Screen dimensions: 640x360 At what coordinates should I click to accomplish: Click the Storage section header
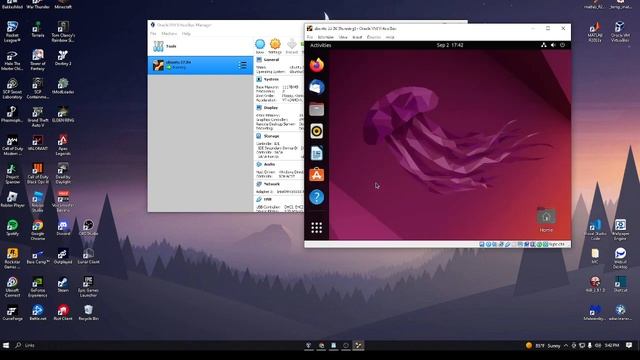point(271,136)
